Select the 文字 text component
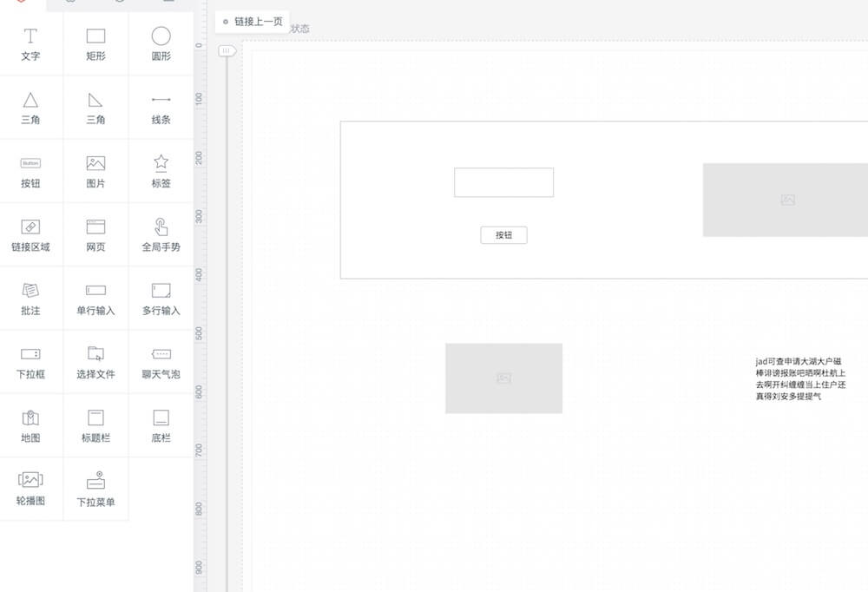 [x=30, y=44]
